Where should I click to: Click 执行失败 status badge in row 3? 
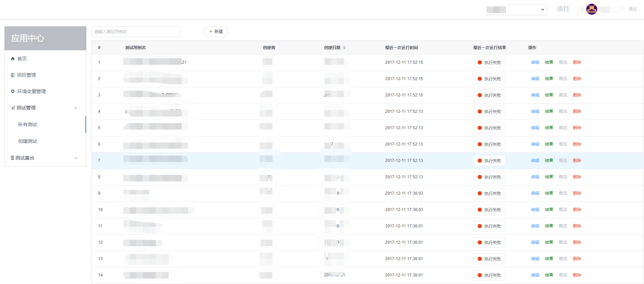489,95
